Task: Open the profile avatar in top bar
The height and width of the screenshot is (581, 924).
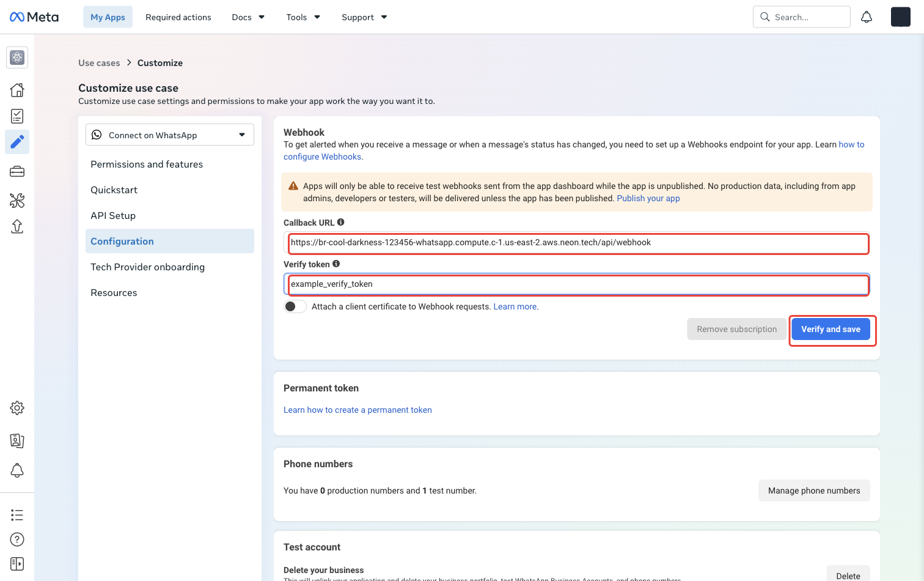Action: click(901, 17)
